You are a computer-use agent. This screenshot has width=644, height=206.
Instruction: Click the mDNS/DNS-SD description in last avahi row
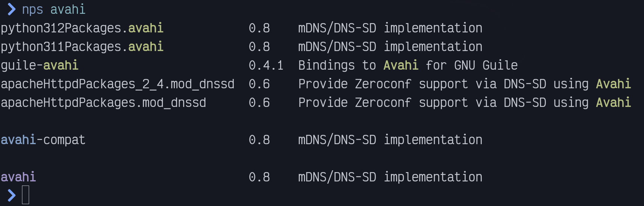tap(390, 177)
